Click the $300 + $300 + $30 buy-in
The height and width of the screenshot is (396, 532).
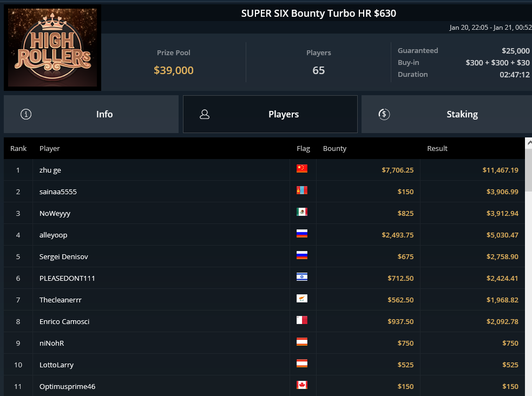[x=497, y=63]
